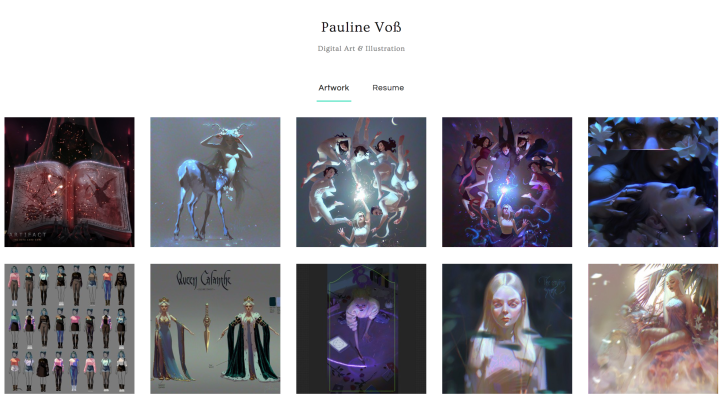The height and width of the screenshot is (405, 720).
Task: Click the Artifact caption on book artwork
Action: pyautogui.click(x=28, y=235)
